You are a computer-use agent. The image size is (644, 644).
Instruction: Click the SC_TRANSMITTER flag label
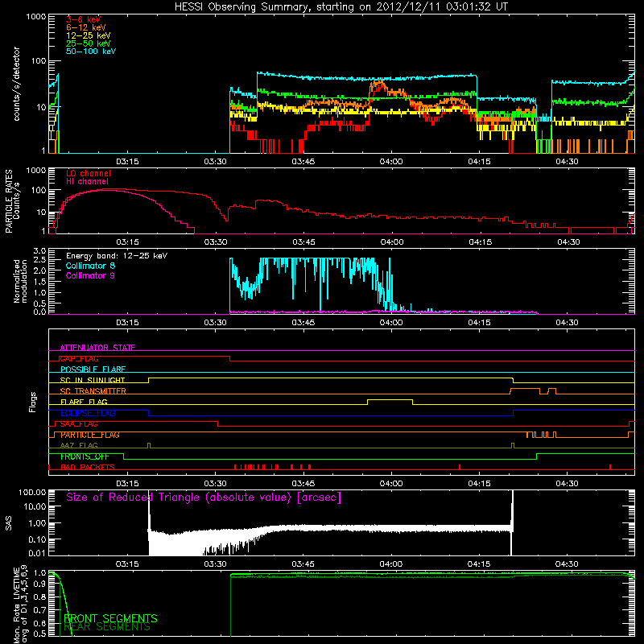pyautogui.click(x=93, y=391)
